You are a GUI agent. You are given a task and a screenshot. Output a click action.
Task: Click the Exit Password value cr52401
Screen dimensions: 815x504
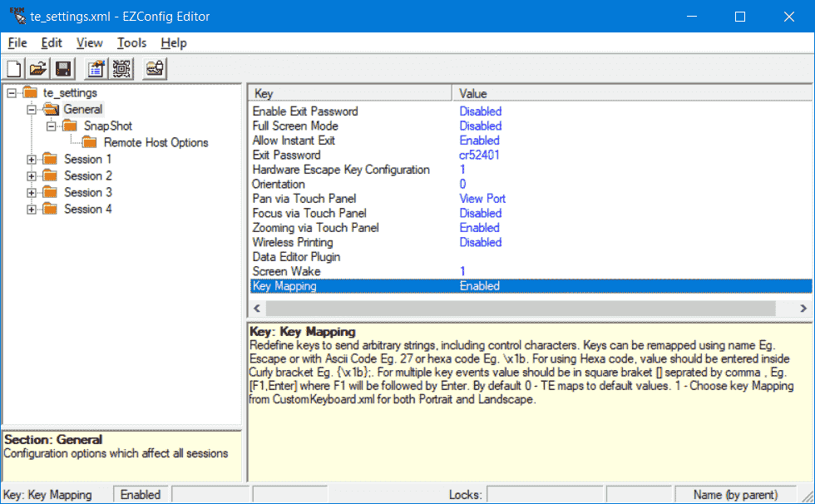(x=481, y=155)
